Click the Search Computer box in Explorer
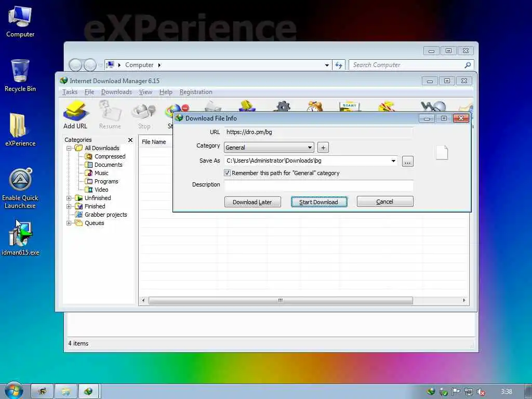The height and width of the screenshot is (399, 532). click(x=407, y=65)
